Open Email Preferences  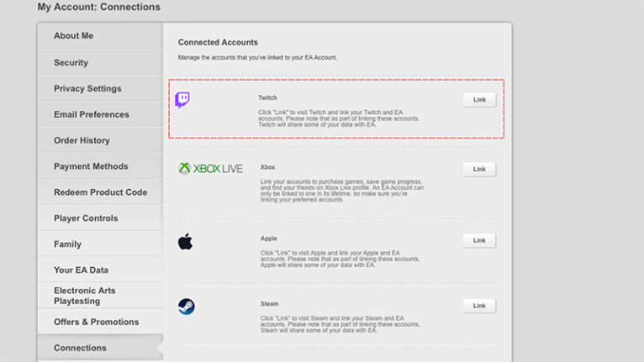100,114
